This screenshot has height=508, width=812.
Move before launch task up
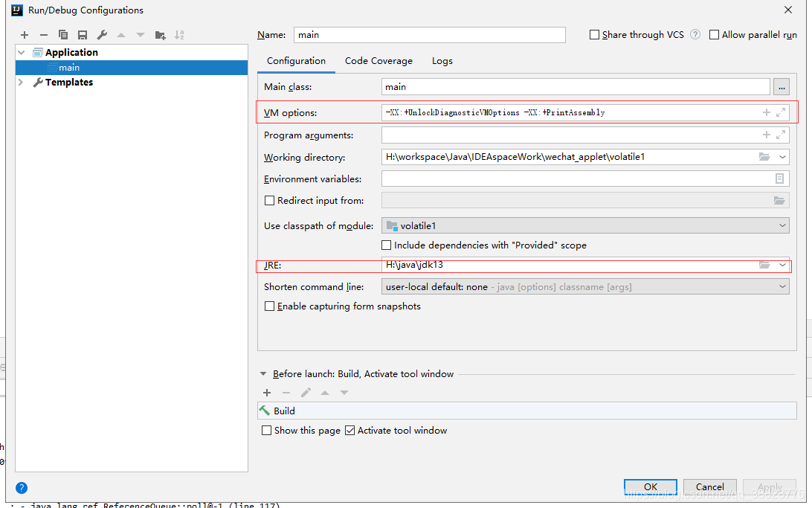tap(325, 393)
